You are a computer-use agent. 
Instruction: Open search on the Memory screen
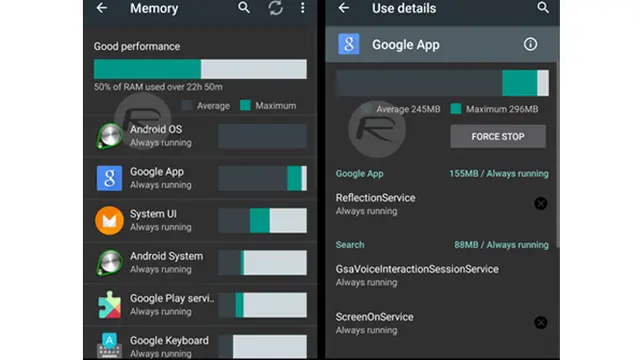[244, 8]
